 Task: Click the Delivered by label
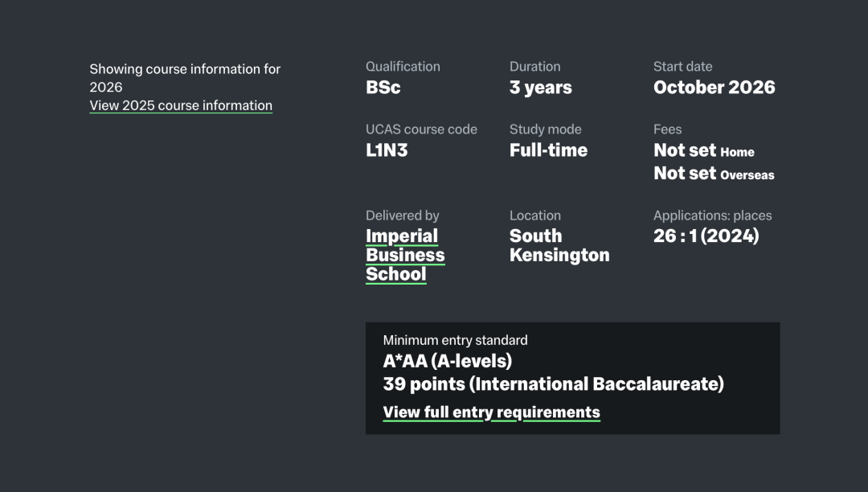(403, 215)
